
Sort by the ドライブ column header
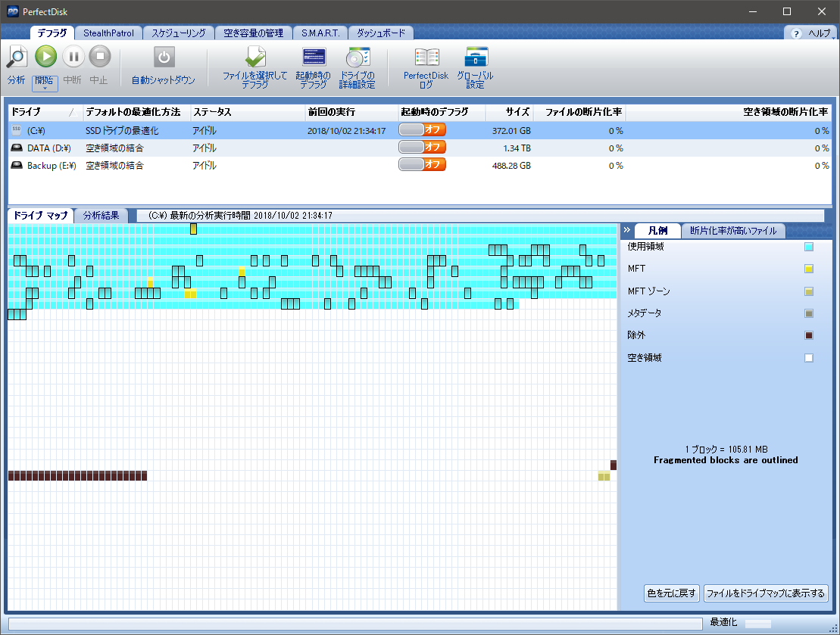tap(44, 112)
